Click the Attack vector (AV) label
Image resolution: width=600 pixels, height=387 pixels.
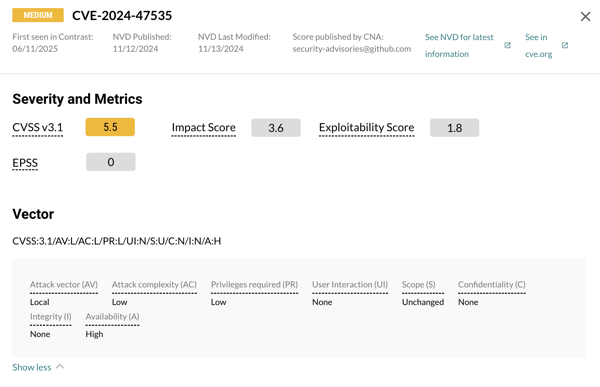coord(64,284)
